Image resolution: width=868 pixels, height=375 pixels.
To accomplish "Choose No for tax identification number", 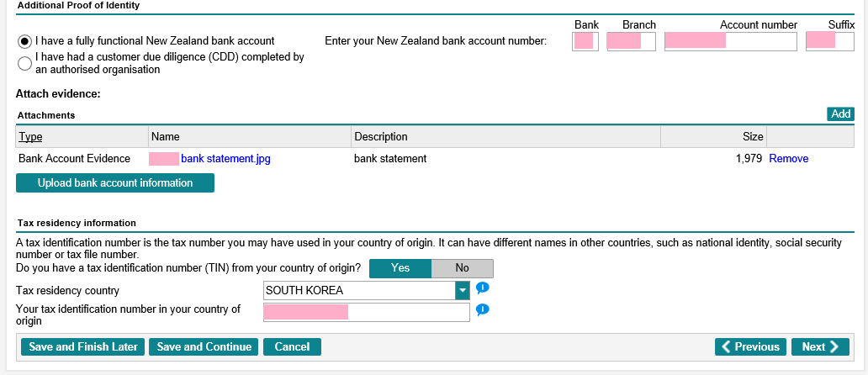I will coord(462,268).
